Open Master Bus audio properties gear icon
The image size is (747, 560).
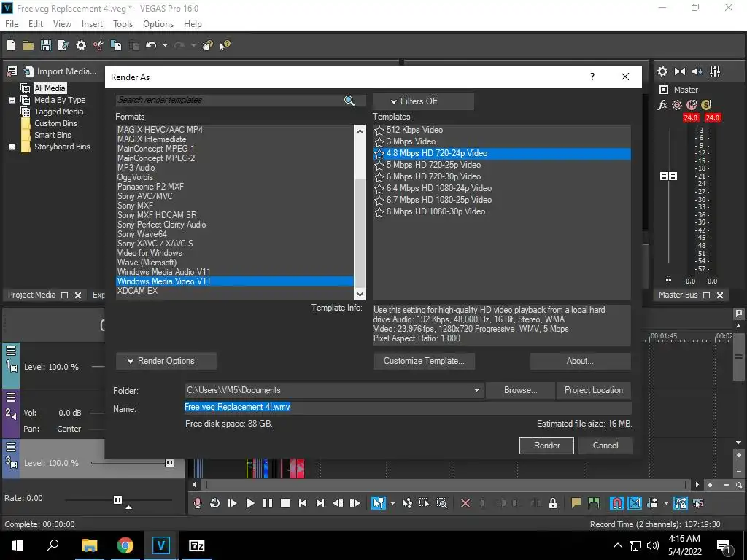[x=662, y=71]
